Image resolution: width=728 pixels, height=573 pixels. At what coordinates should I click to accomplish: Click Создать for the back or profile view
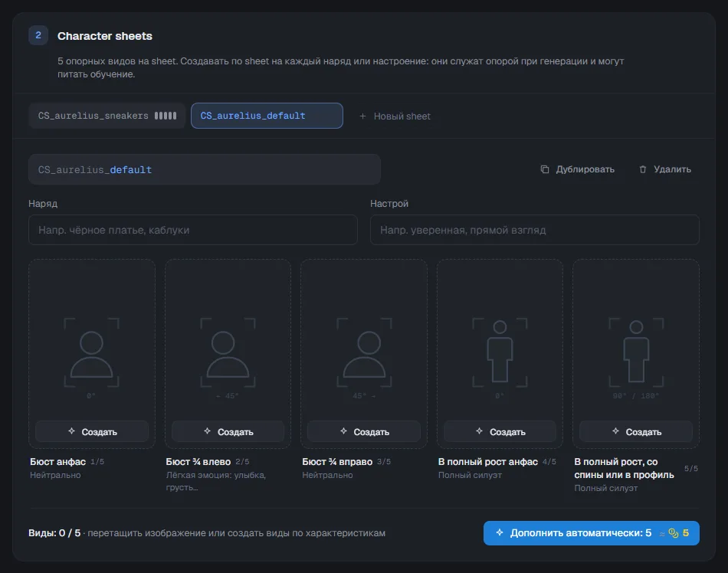tap(636, 431)
